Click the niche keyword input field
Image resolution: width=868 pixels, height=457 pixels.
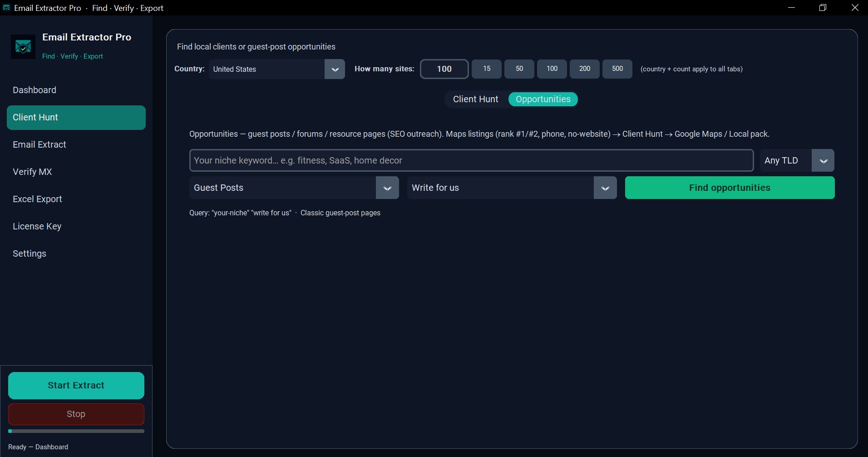coord(471,160)
